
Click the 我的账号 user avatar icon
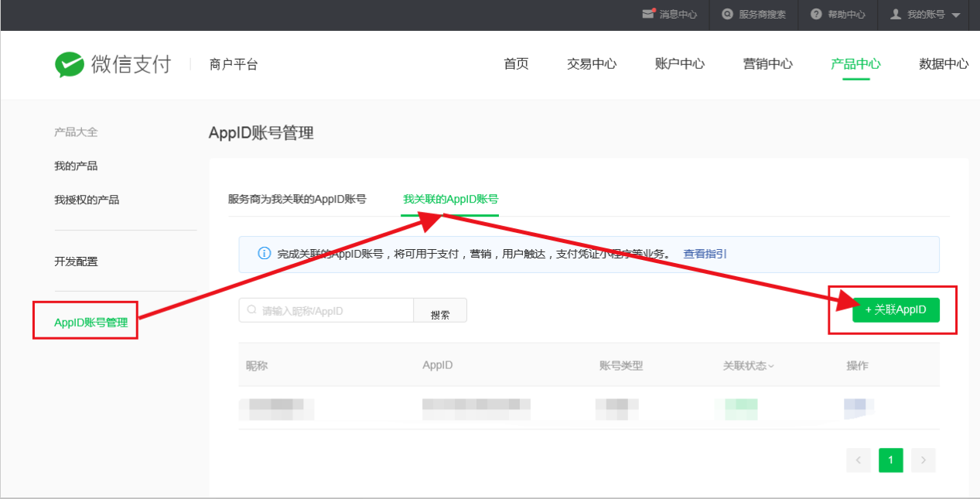[896, 15]
